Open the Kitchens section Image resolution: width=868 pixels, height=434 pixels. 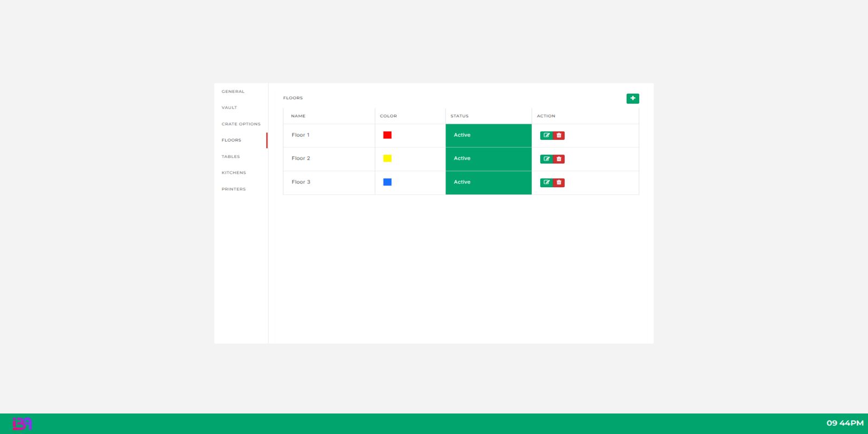pos(234,173)
